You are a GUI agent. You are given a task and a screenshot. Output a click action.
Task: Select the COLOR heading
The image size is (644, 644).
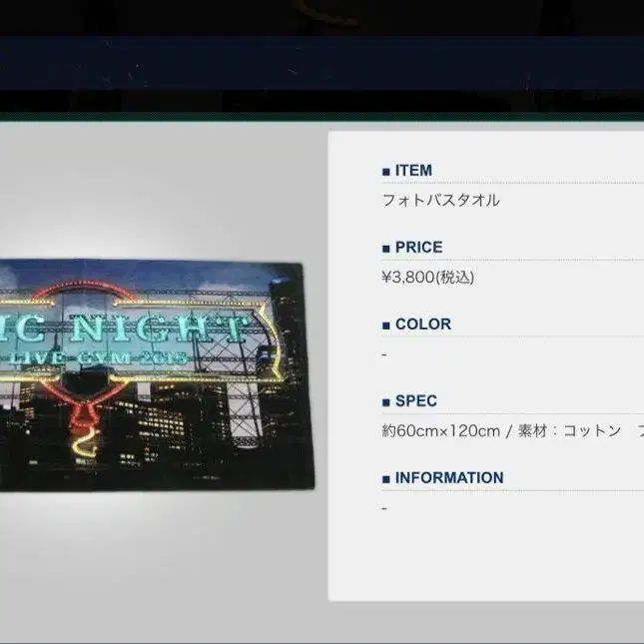(x=422, y=324)
